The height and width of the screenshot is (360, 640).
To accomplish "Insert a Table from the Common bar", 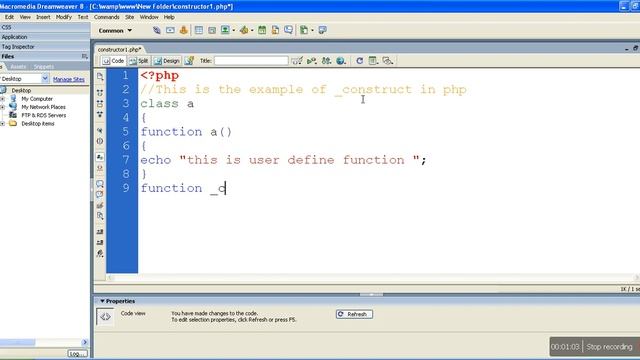I will (199, 30).
